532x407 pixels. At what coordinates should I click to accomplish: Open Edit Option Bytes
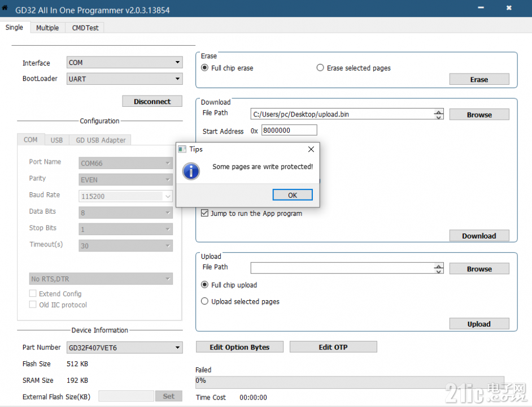239,347
